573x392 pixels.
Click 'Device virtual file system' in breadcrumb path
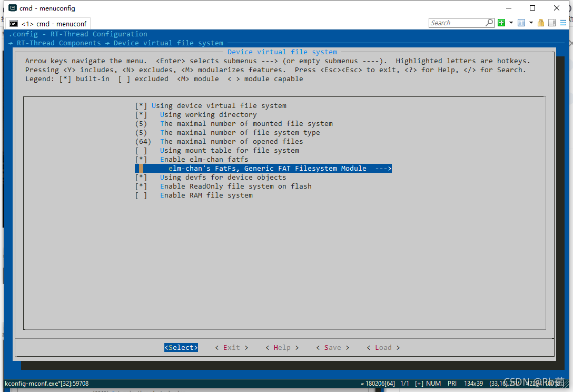169,43
